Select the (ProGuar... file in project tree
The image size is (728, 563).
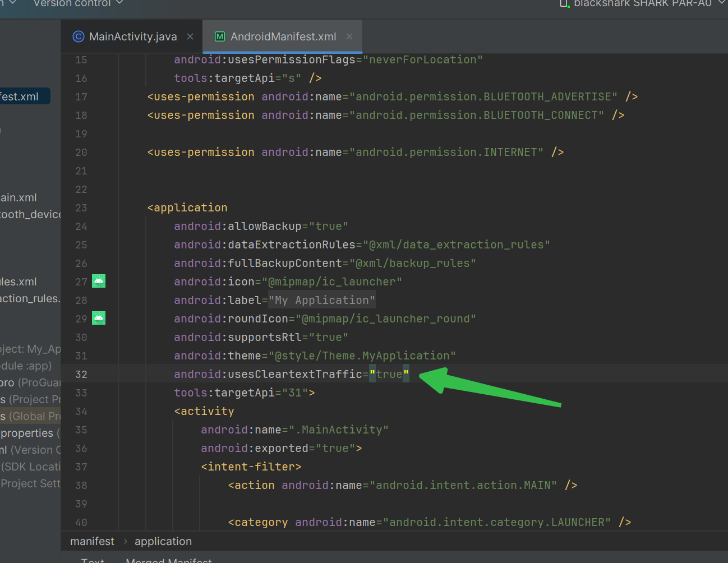point(30,382)
